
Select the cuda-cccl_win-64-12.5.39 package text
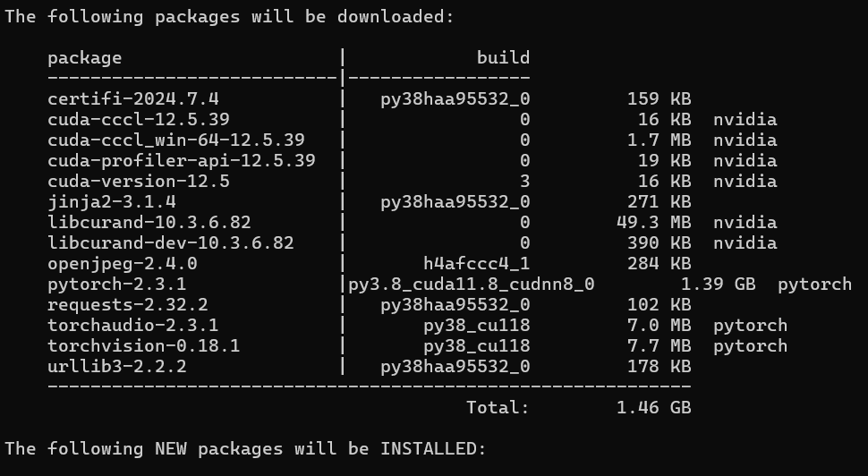click(x=175, y=140)
